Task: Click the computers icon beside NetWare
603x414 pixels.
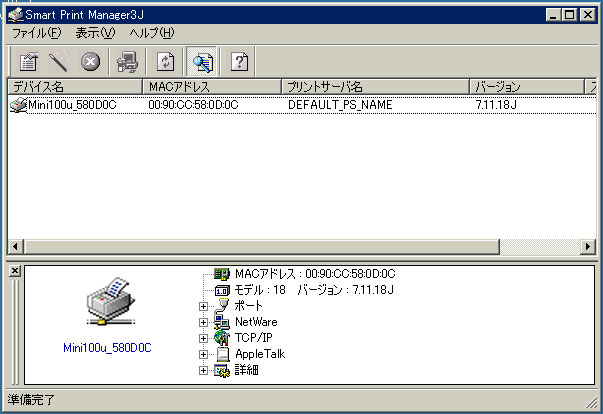Action: pos(222,322)
